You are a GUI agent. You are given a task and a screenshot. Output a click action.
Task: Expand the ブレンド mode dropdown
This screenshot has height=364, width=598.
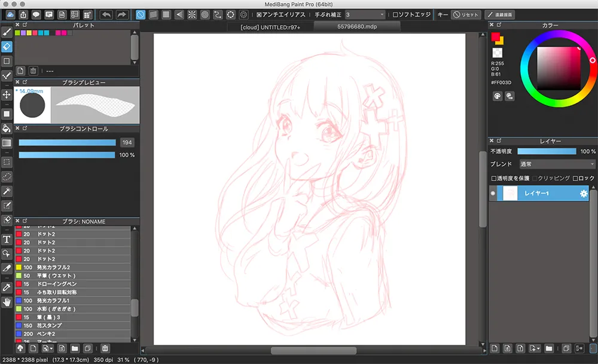tap(556, 164)
